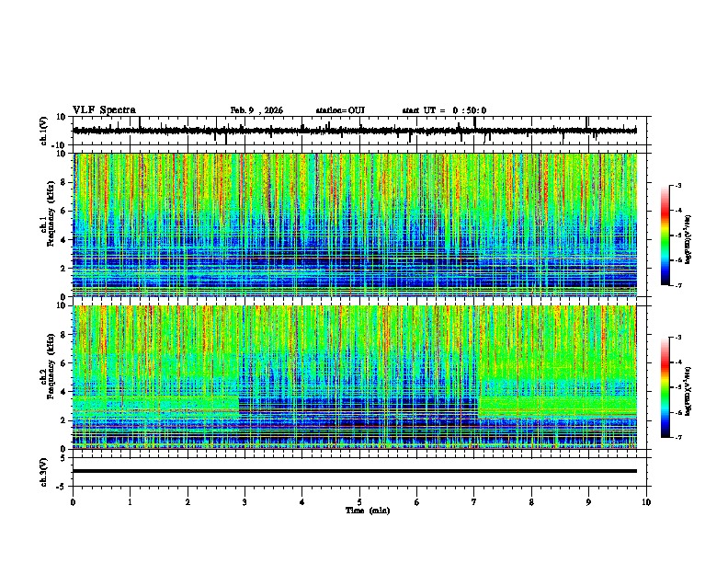Click the "5" tick on the time axis

coord(359,502)
